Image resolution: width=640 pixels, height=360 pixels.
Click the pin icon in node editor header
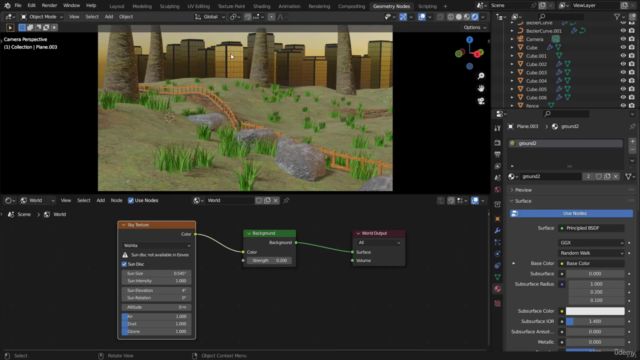pos(286,200)
